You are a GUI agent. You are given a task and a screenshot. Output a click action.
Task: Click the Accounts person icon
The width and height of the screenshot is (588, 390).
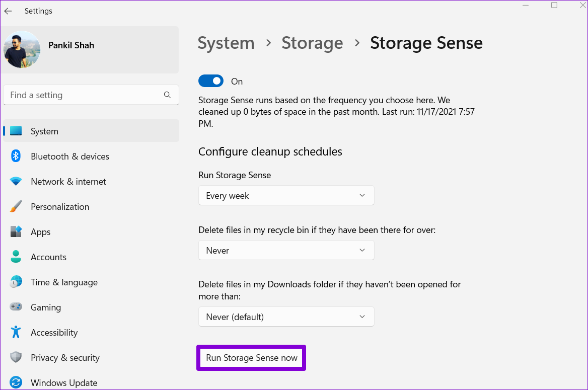point(16,257)
